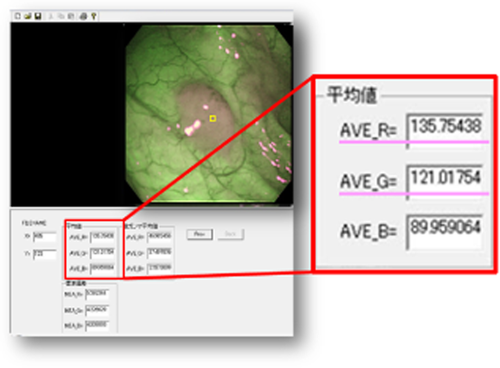Screen dimensions: 500x368
Task: Click the small AVE_G field in the average group
Action: (x=103, y=253)
